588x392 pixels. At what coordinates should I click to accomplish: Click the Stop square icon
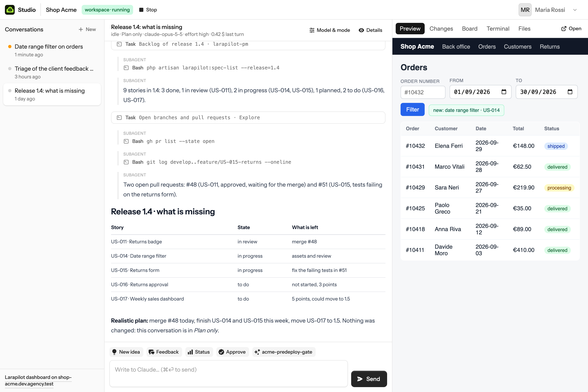coord(141,10)
